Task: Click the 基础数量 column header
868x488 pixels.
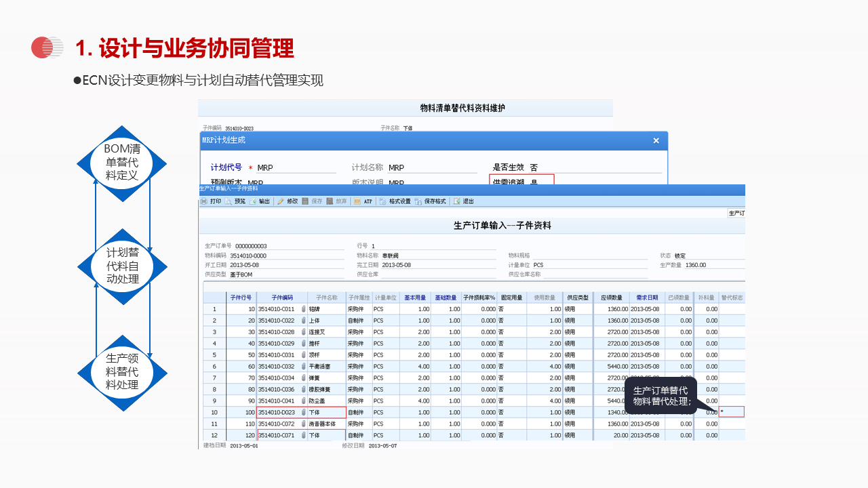Action: click(x=446, y=298)
